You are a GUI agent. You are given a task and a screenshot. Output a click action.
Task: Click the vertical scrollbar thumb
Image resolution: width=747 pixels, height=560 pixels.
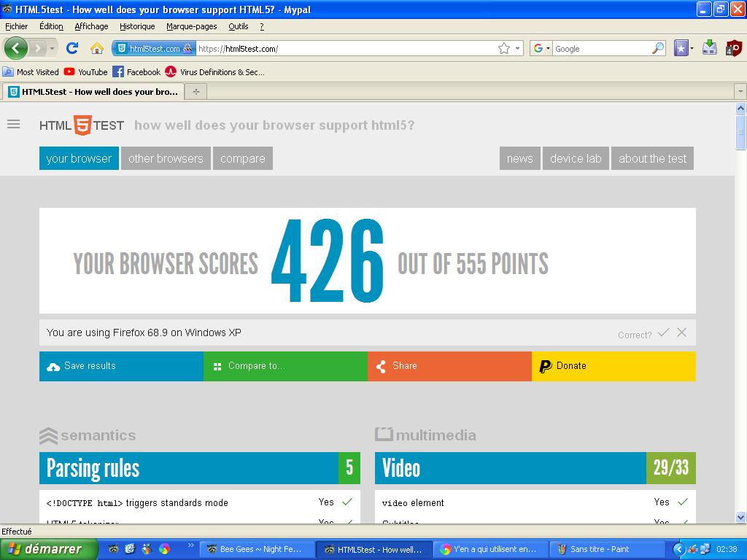click(740, 132)
